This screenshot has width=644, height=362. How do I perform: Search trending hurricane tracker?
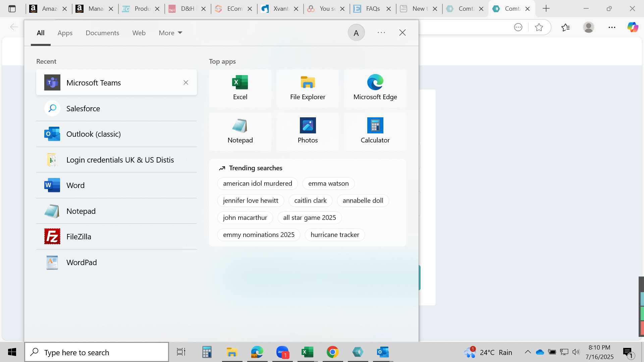pos(335,235)
